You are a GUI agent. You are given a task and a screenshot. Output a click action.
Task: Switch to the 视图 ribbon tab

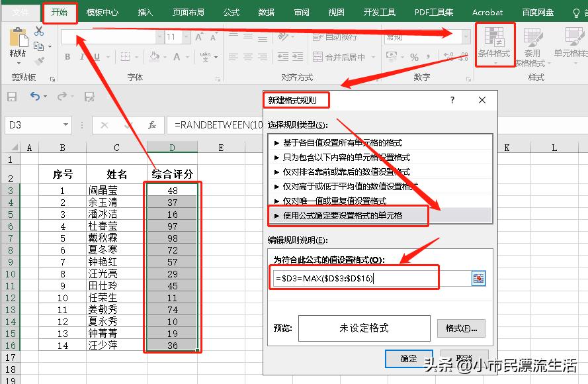335,11
